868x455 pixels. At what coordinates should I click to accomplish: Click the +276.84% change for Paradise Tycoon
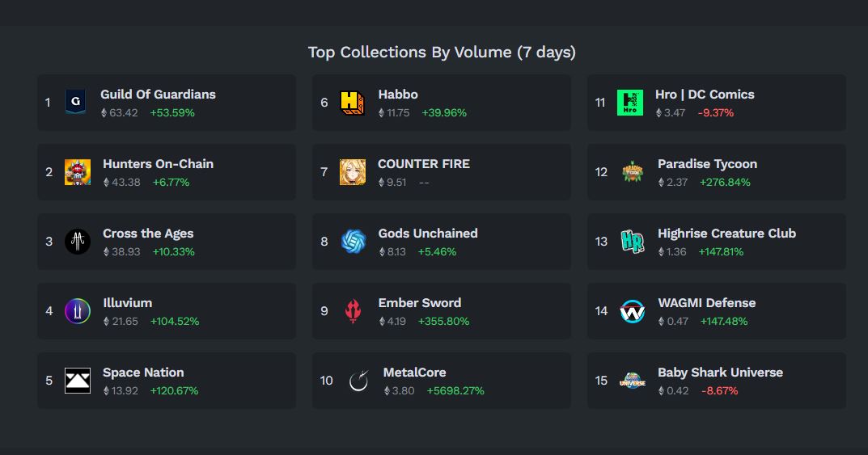pos(725,183)
